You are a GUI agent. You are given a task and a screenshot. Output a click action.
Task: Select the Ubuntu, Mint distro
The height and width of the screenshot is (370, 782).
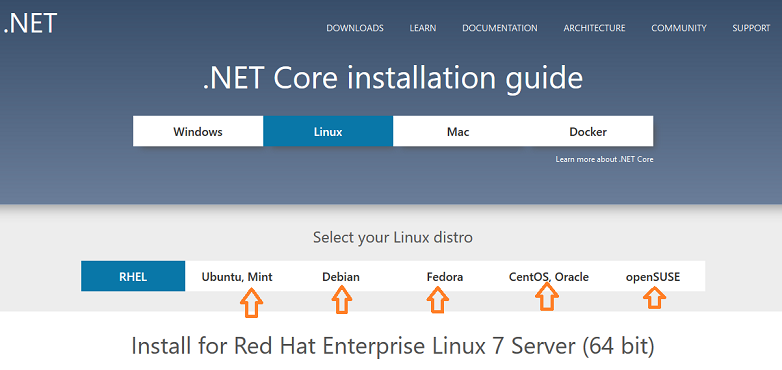tap(237, 276)
